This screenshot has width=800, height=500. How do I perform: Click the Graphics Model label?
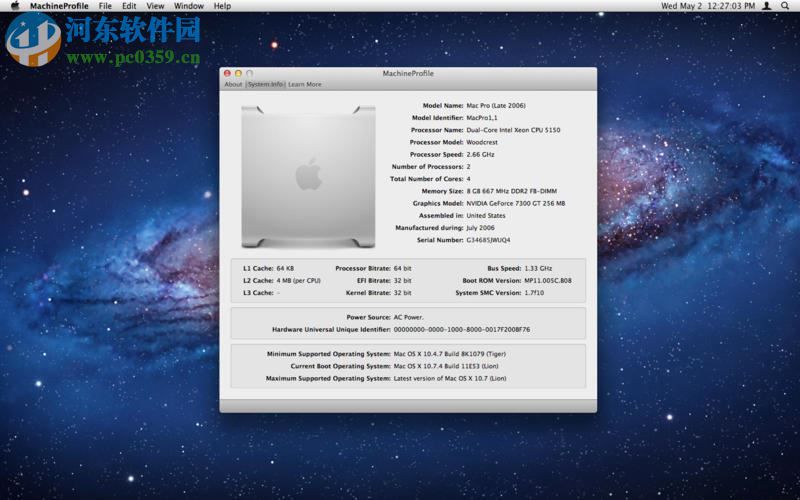point(438,204)
